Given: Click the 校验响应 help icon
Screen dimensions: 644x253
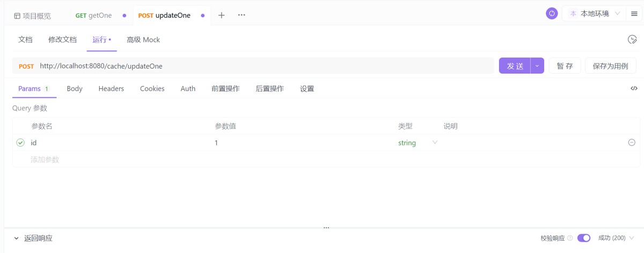Looking at the screenshot, I should (x=570, y=238).
